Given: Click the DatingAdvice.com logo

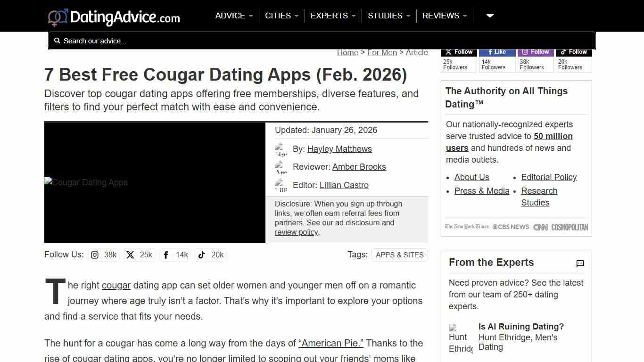Looking at the screenshot, I should 113,16.
